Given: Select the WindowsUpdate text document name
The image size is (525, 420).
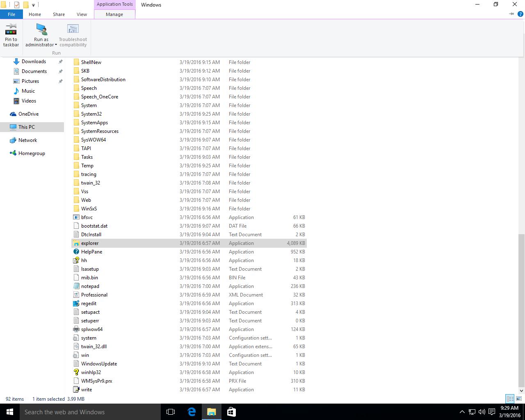Looking at the screenshot, I should [99, 364].
